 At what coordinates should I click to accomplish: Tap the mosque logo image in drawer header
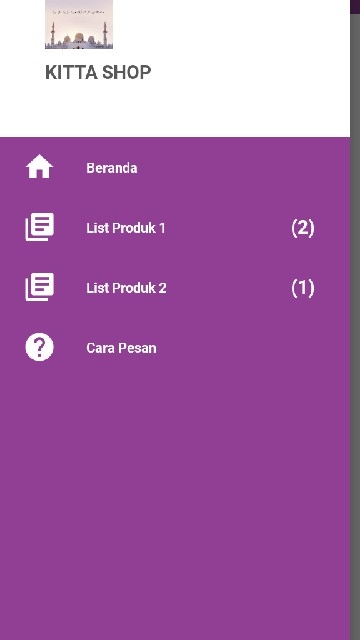tap(79, 24)
